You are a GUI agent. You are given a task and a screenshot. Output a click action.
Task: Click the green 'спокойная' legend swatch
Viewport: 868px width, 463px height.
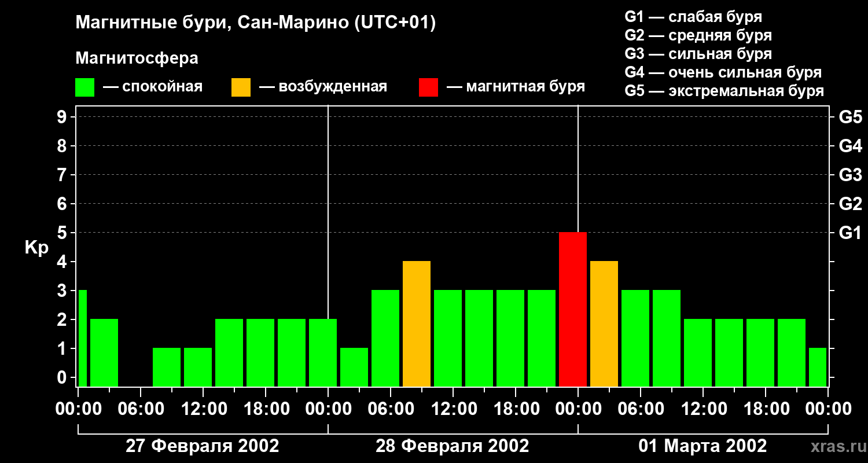pyautogui.click(x=85, y=87)
